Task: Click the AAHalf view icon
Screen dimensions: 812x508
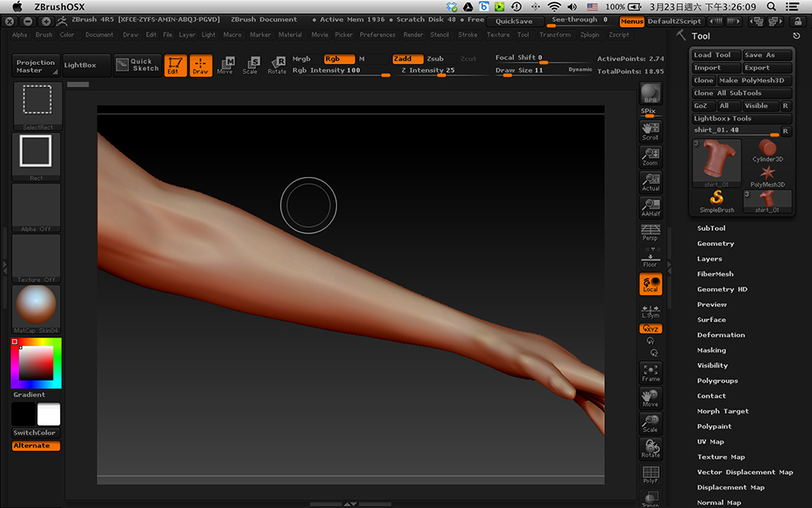Action: click(x=650, y=207)
